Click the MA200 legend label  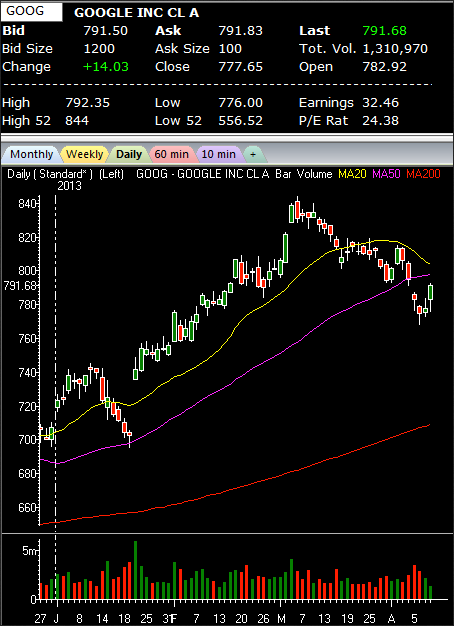(423, 174)
